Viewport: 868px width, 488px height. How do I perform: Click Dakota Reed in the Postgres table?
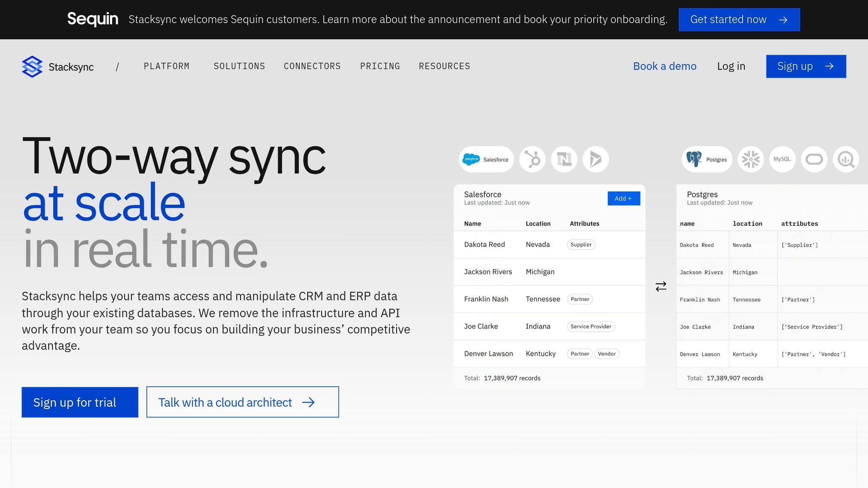[697, 245]
